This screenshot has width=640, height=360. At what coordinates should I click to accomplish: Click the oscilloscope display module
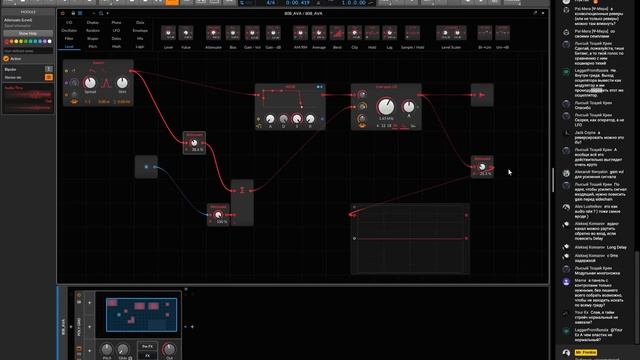click(410, 238)
